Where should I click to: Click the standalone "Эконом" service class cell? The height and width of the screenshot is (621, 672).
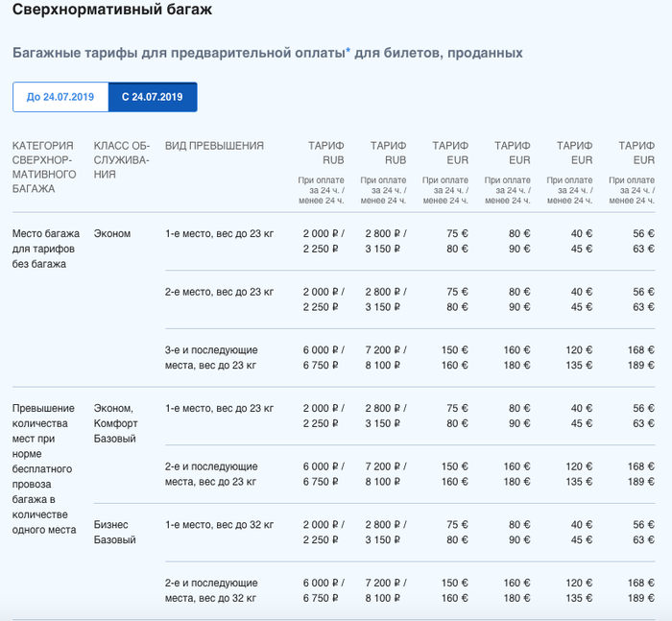(112, 234)
